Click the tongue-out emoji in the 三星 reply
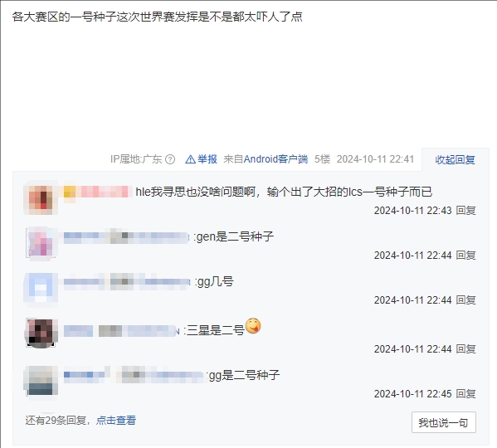 pyautogui.click(x=253, y=326)
